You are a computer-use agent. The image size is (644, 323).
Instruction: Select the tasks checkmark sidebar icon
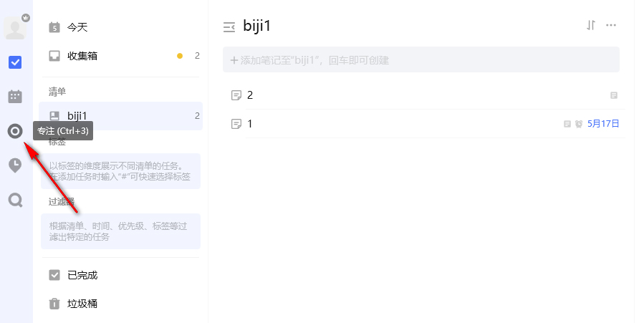[x=15, y=62]
